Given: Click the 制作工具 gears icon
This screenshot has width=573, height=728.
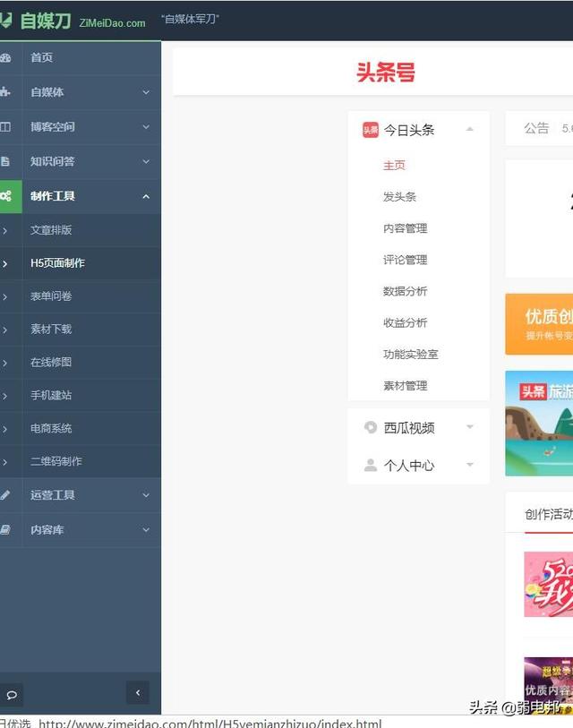Looking at the screenshot, I should coord(5,196).
